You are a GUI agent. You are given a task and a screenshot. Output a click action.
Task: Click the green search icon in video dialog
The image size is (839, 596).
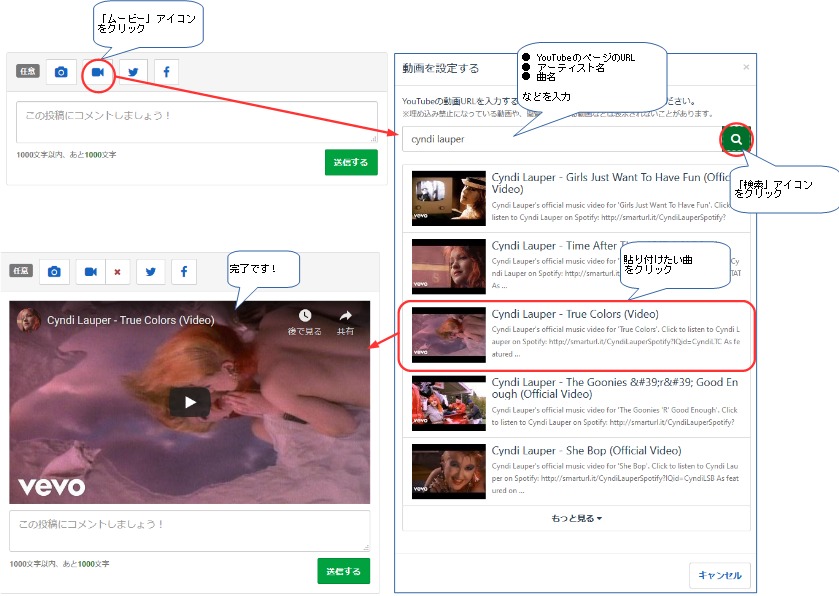tap(736, 139)
